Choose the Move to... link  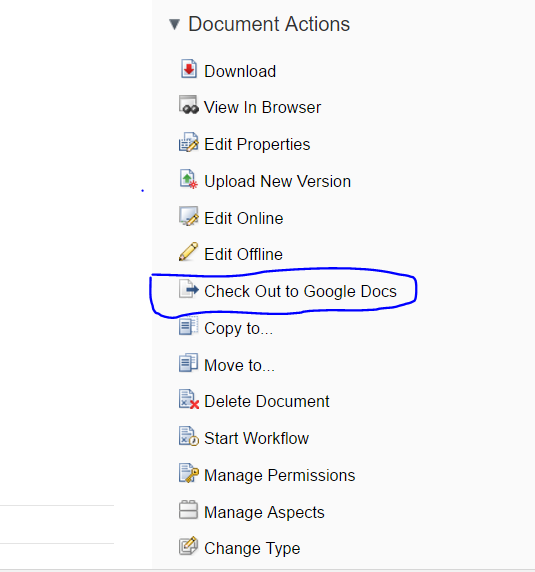point(239,366)
